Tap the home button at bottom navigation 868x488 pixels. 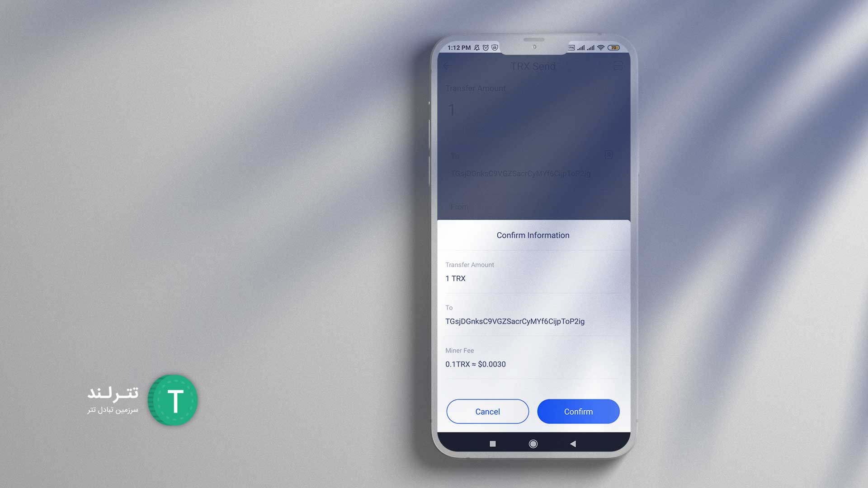tap(533, 443)
